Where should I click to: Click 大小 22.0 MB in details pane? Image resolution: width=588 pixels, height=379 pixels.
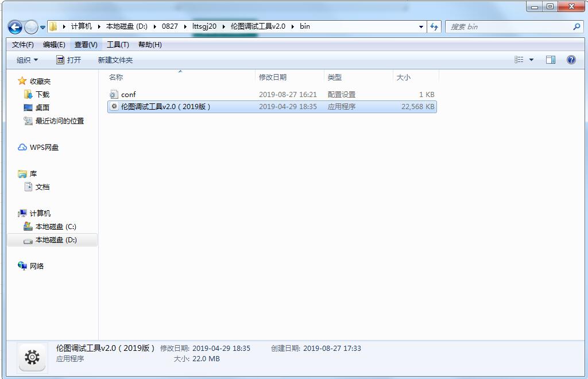[206, 359]
